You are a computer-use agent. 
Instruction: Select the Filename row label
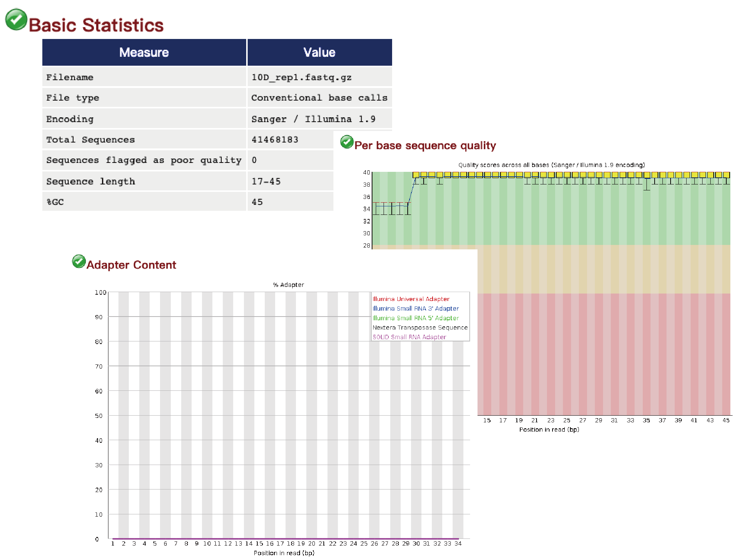point(70,77)
